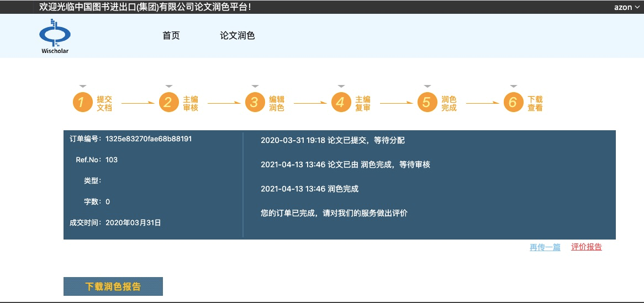Screen dimensions: 644x303
Task: Click the step 5 circle icon
Action: tap(427, 103)
